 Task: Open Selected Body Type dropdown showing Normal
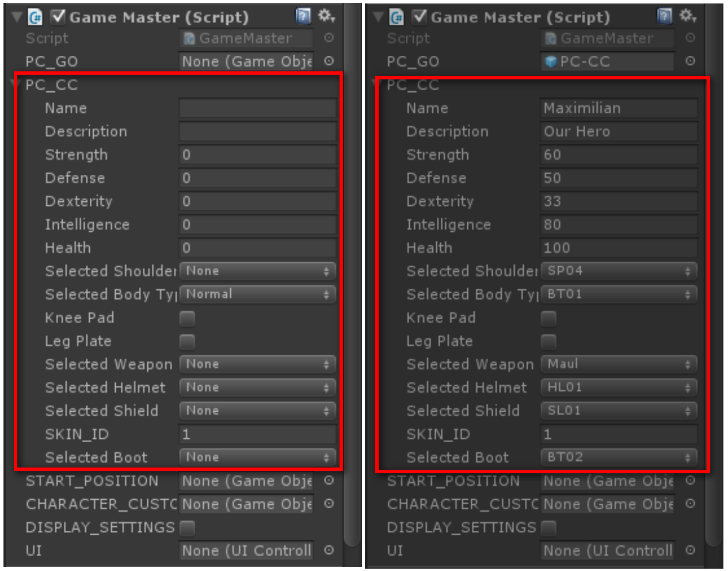(257, 294)
